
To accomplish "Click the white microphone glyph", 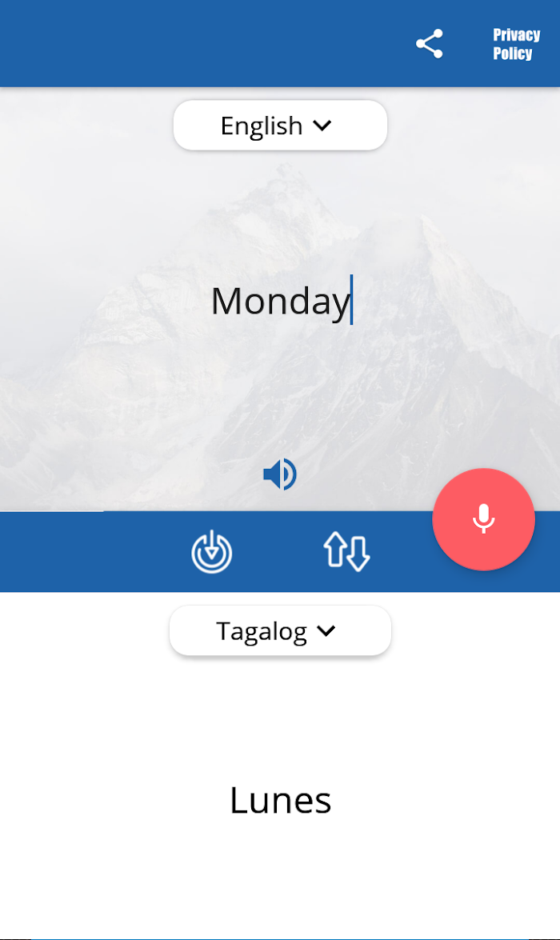I will (483, 519).
